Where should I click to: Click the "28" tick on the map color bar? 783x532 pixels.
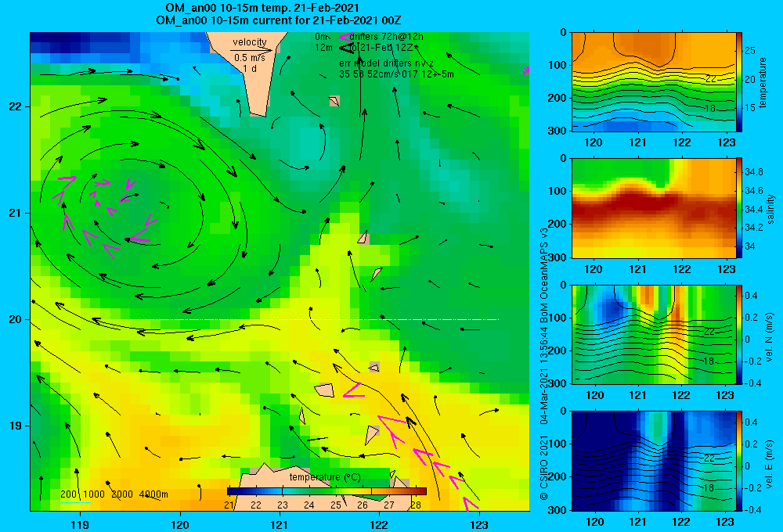(x=416, y=505)
